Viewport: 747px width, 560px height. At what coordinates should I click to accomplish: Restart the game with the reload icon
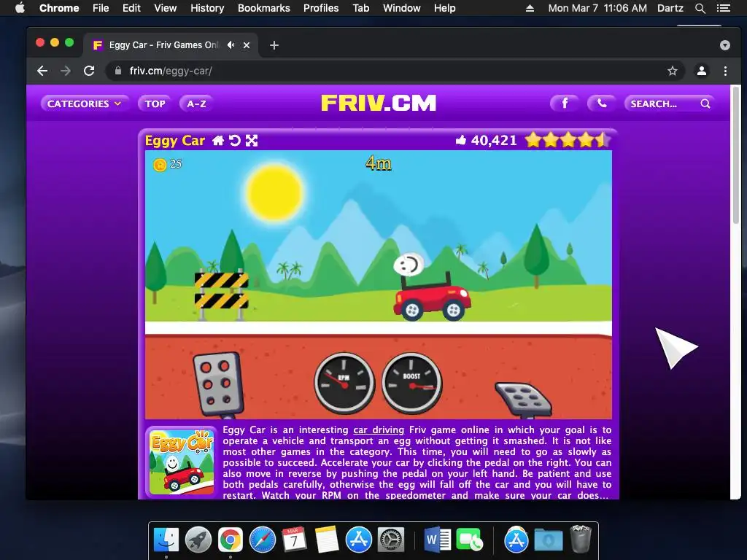coord(235,141)
